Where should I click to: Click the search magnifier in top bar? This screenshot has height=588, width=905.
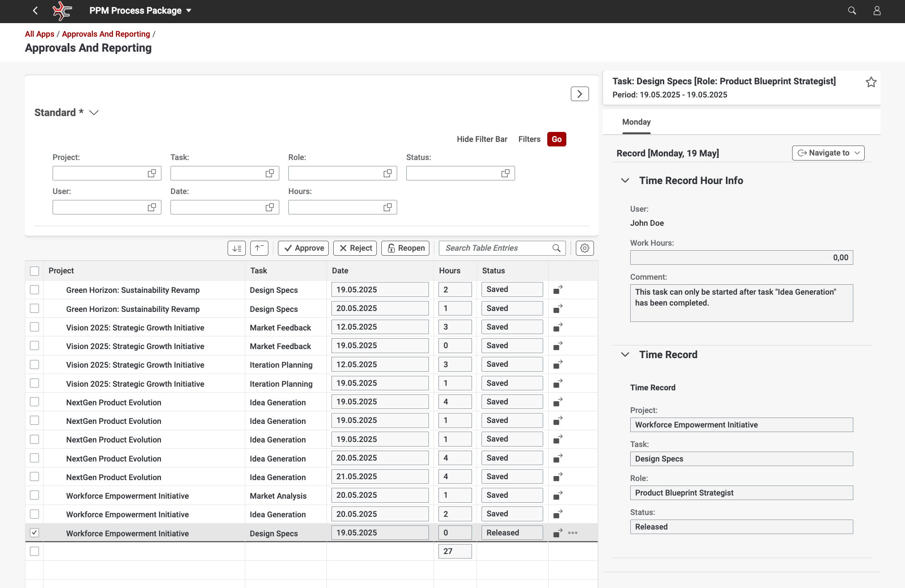(852, 10)
